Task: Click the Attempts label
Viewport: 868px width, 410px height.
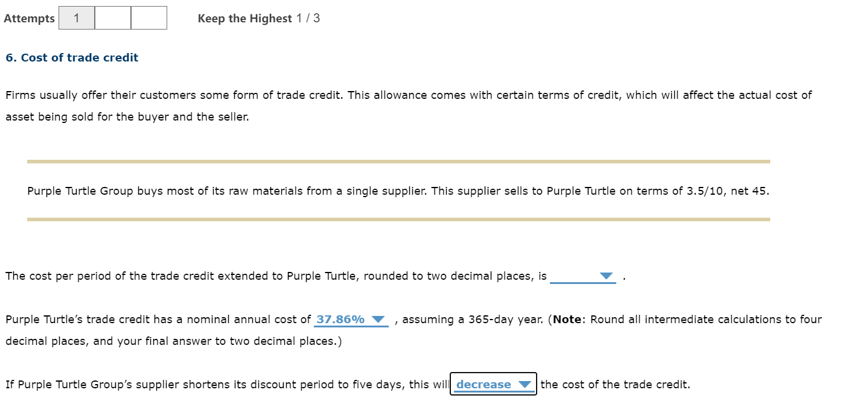Action: coord(29,18)
